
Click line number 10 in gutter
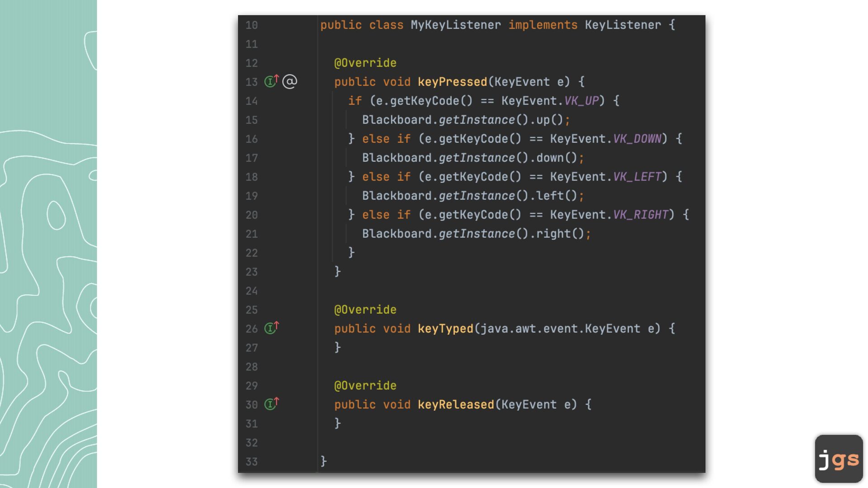(x=251, y=25)
